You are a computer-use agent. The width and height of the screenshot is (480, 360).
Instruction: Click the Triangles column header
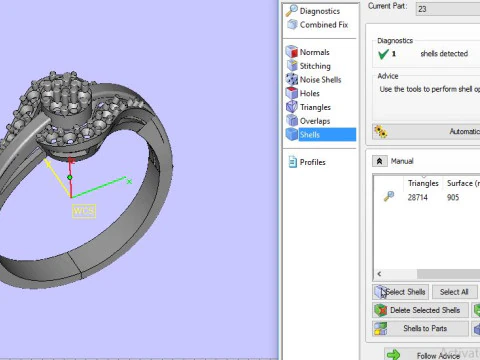pyautogui.click(x=423, y=183)
